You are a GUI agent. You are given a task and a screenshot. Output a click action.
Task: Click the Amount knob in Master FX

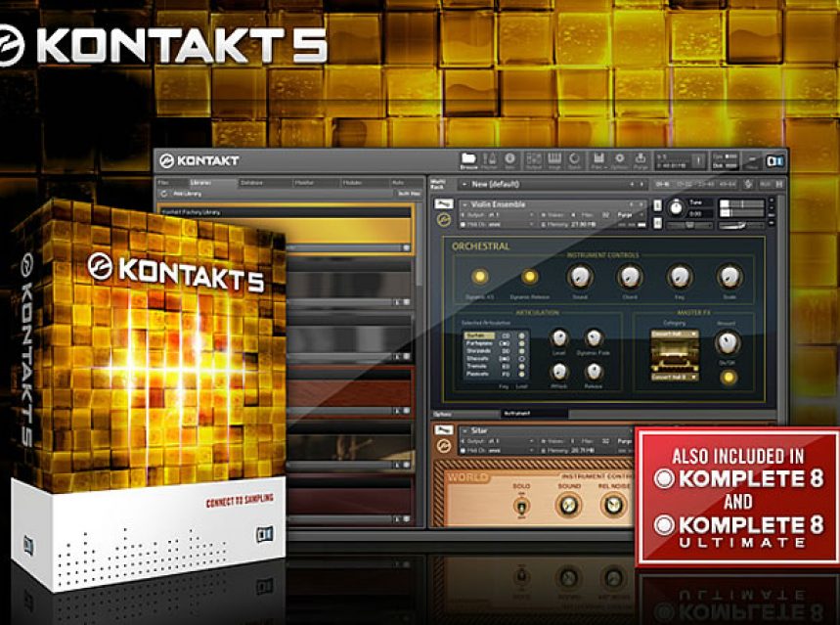728,343
